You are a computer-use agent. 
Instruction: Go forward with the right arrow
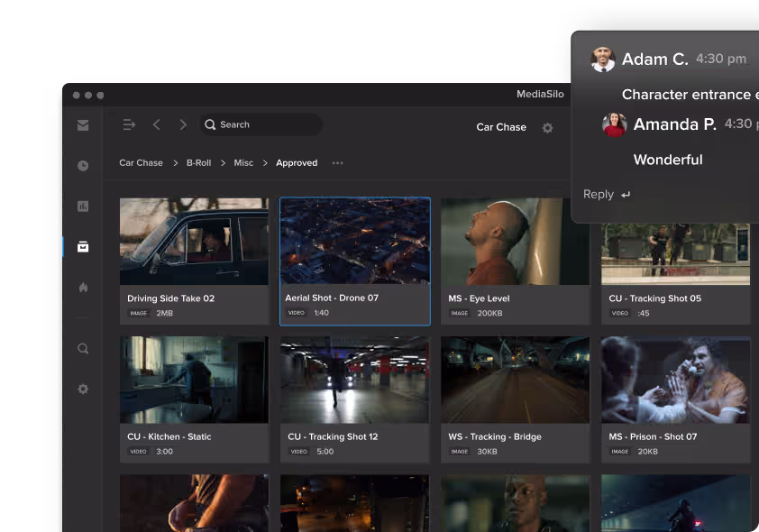click(183, 125)
